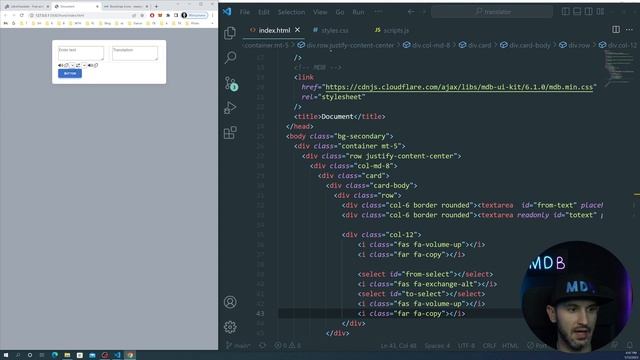The image size is (640, 360).
Task: Split the editor to the right
Action: coord(616,29)
